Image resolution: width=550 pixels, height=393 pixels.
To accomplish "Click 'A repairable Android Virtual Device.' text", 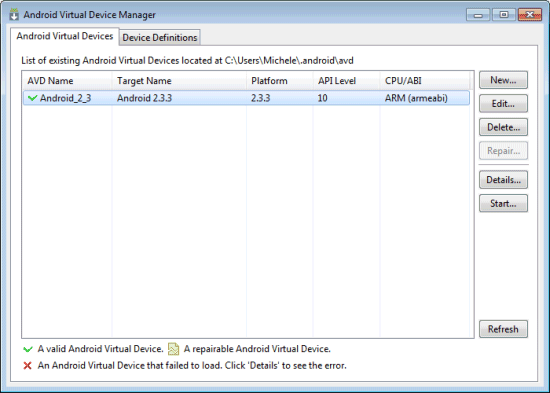I will [x=257, y=349].
